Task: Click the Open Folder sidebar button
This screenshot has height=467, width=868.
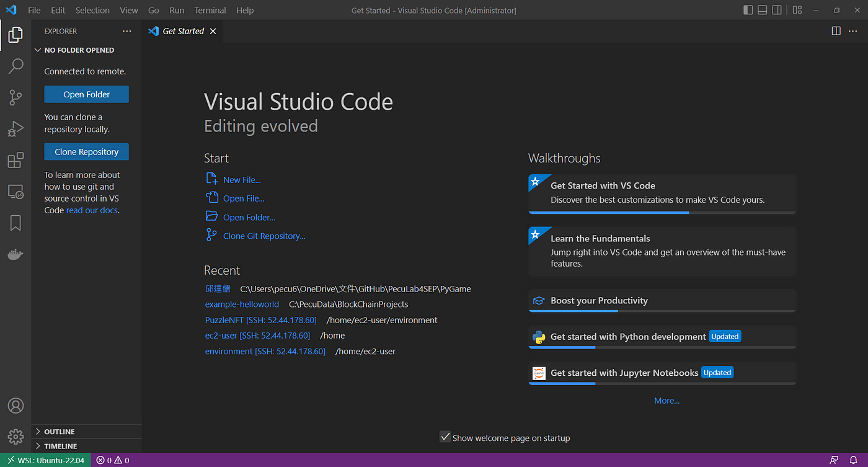Action: (x=87, y=94)
